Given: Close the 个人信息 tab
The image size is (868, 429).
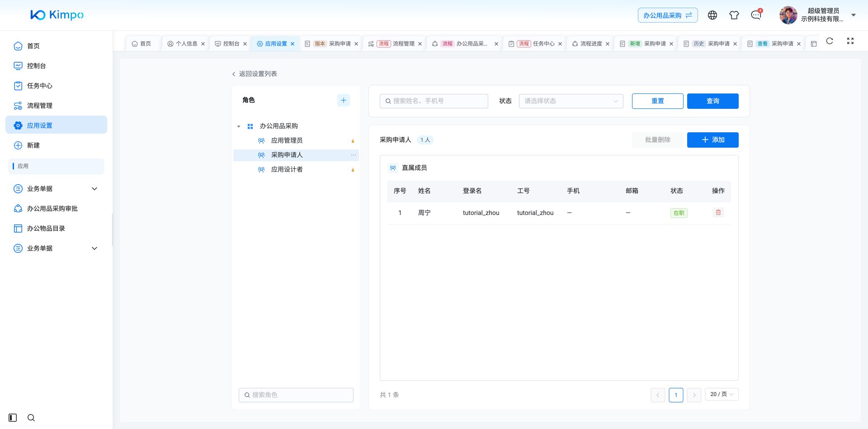Looking at the screenshot, I should (x=203, y=44).
